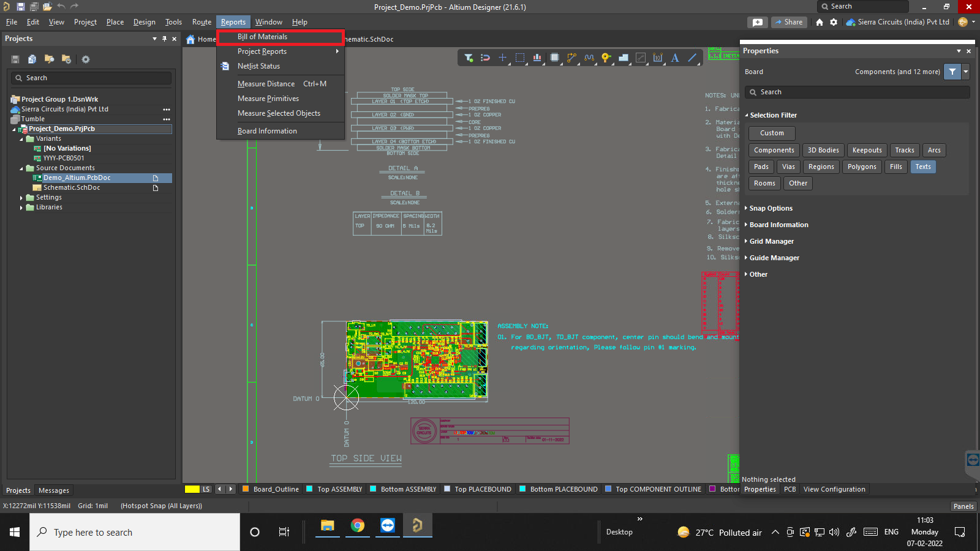The width and height of the screenshot is (980, 551).
Task: Click the Netlist Status menu item
Action: pyautogui.click(x=258, y=66)
